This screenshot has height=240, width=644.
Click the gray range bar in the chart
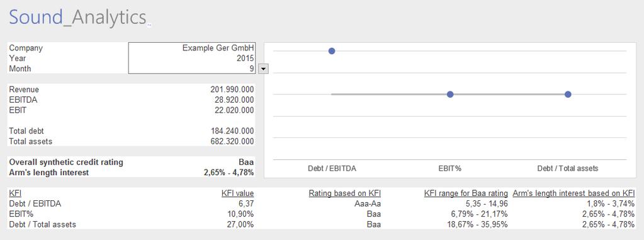point(449,94)
